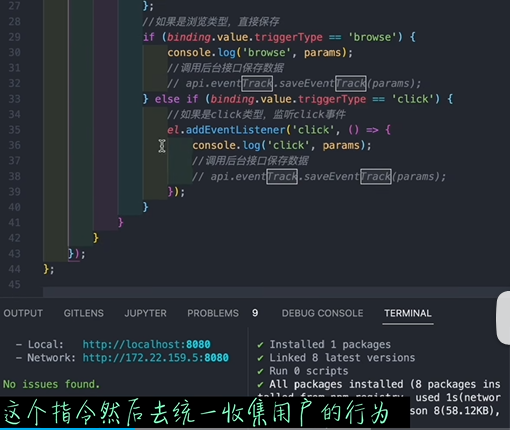Open the http://172.22.159.5:8080 network link
Viewport: 510px width, 432px height.
156,358
